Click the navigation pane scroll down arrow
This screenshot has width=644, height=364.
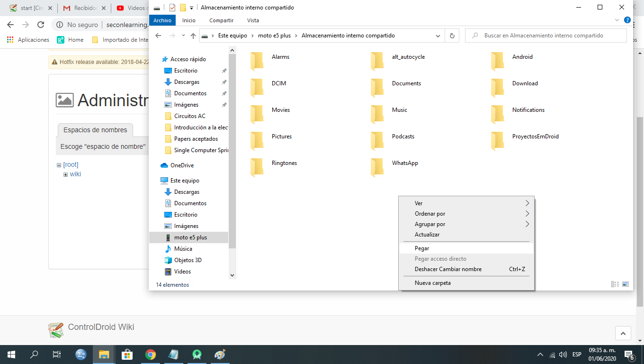coord(232,275)
